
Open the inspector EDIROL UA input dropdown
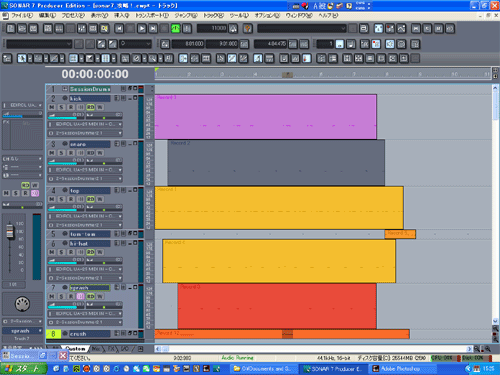click(22, 105)
